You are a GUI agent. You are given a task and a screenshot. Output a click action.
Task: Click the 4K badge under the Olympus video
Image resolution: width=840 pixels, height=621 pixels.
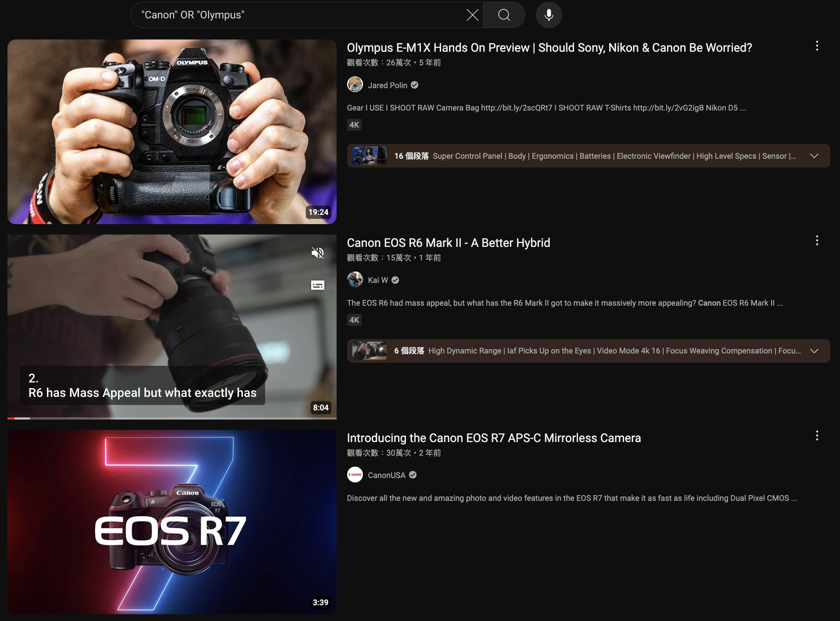click(354, 125)
